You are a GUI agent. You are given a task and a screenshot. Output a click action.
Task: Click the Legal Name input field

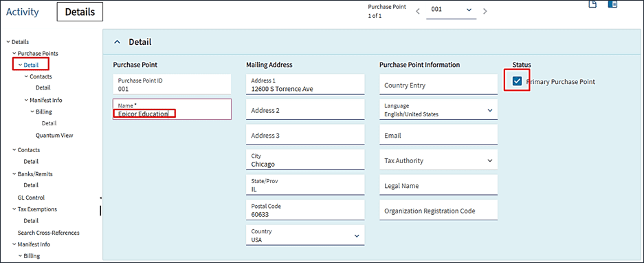tap(438, 186)
